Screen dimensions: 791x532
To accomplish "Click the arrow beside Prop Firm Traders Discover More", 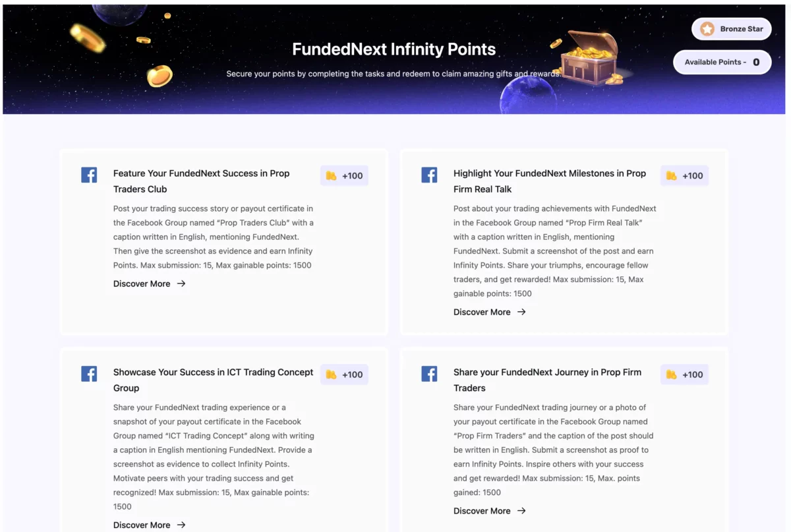I will [x=520, y=511].
